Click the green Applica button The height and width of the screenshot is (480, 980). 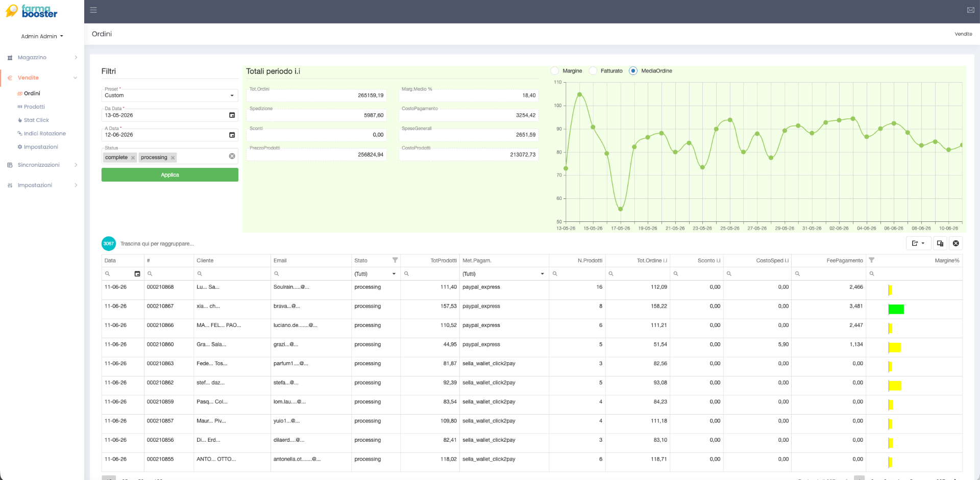[x=169, y=175]
